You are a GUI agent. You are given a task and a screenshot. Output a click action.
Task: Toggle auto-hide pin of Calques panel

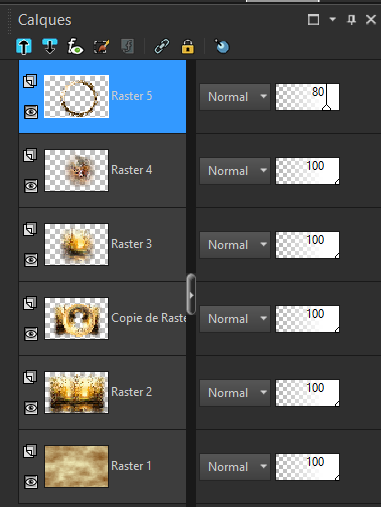tap(351, 20)
